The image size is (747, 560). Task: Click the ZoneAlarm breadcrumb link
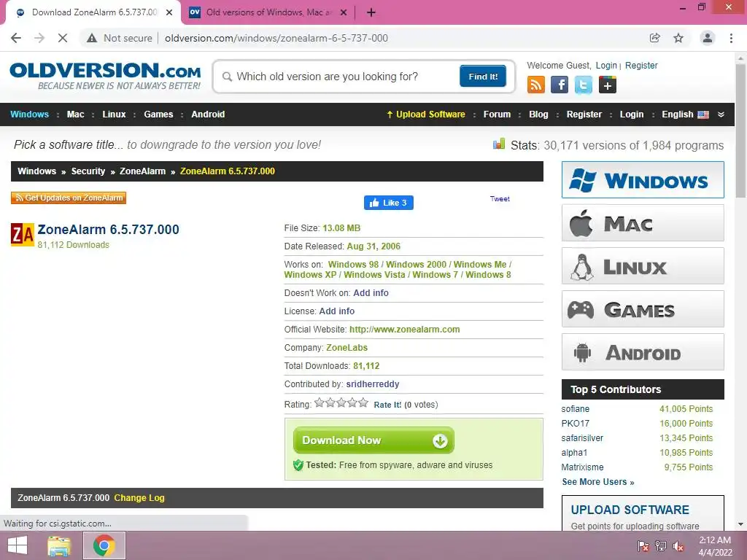tap(142, 171)
